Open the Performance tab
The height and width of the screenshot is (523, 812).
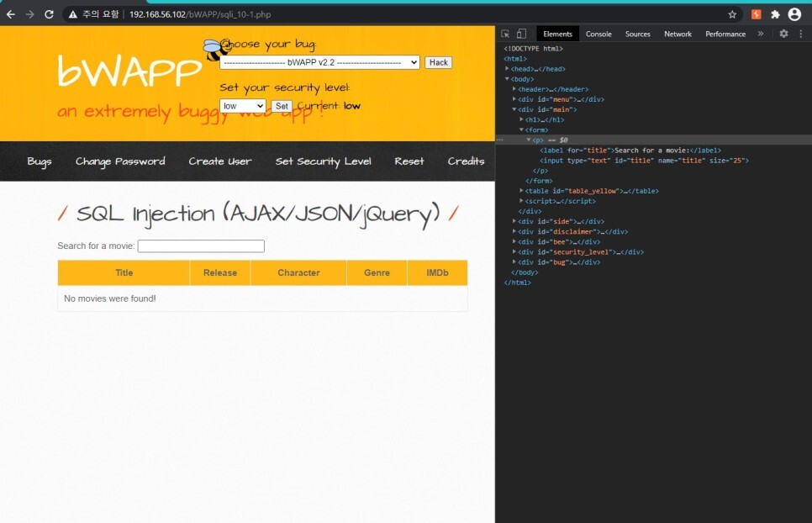click(x=725, y=34)
